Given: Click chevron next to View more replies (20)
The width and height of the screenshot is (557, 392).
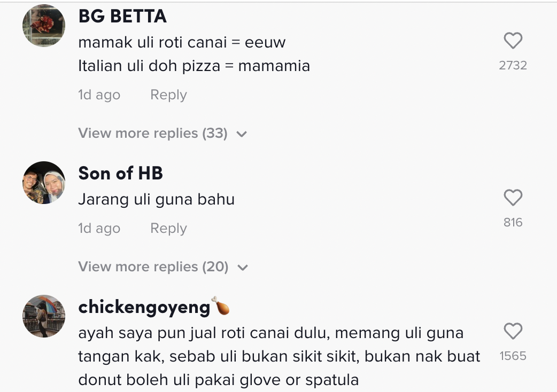Looking at the screenshot, I should [x=243, y=268].
